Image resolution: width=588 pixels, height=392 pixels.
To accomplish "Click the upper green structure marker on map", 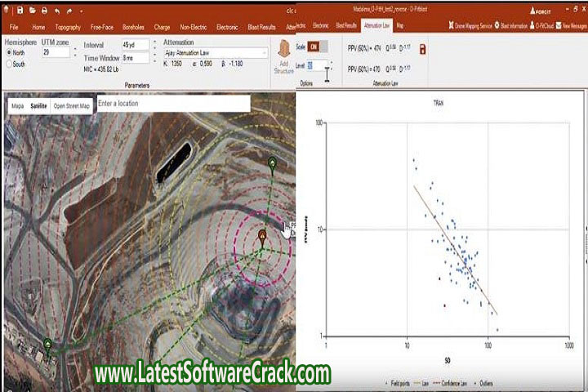I will [x=273, y=165].
